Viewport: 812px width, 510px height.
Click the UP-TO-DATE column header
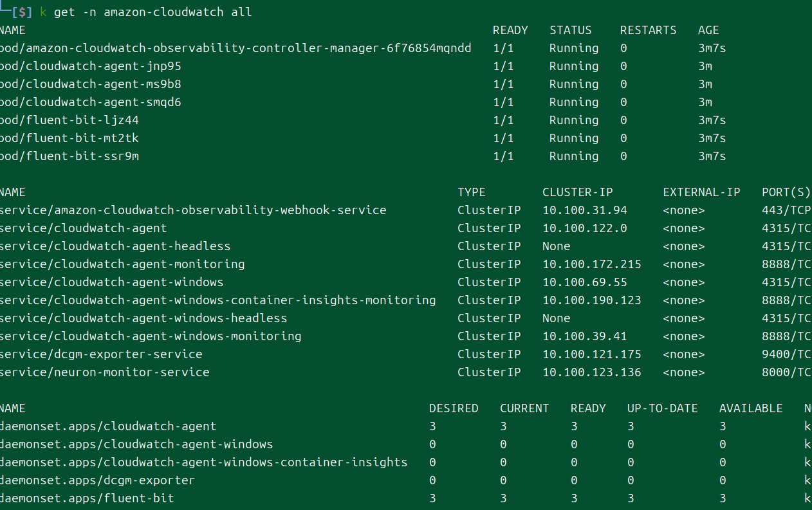tap(663, 408)
